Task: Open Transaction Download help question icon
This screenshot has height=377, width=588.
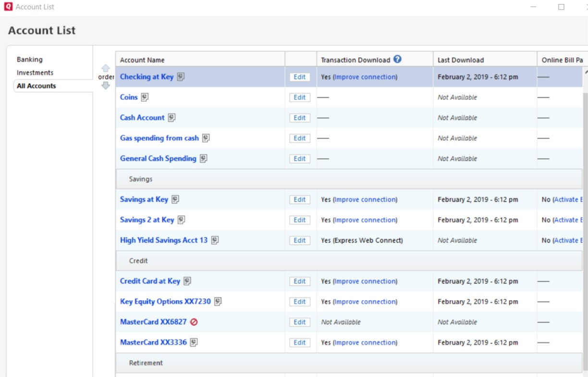Action: point(397,59)
